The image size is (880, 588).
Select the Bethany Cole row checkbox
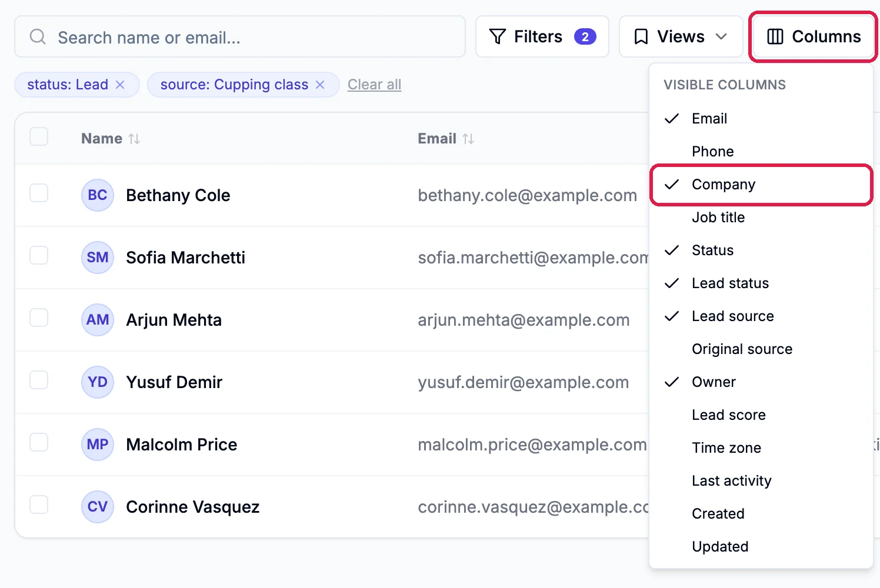(x=39, y=193)
